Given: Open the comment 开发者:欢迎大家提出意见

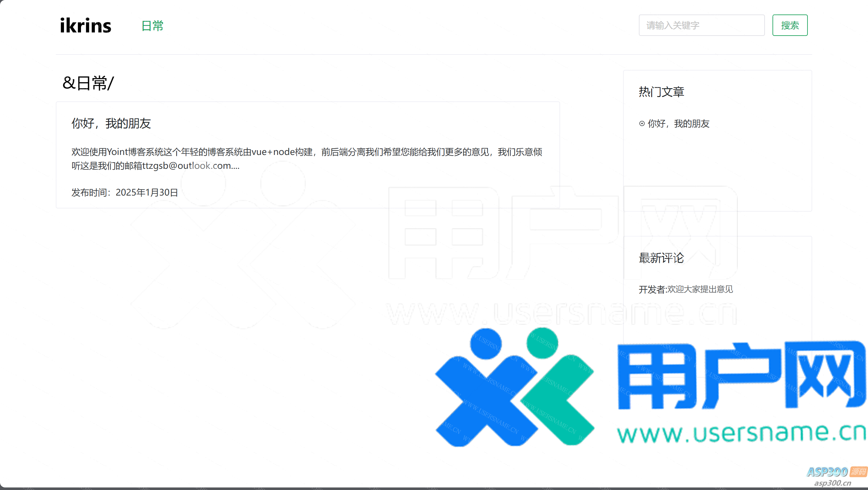Looking at the screenshot, I should (x=686, y=289).
